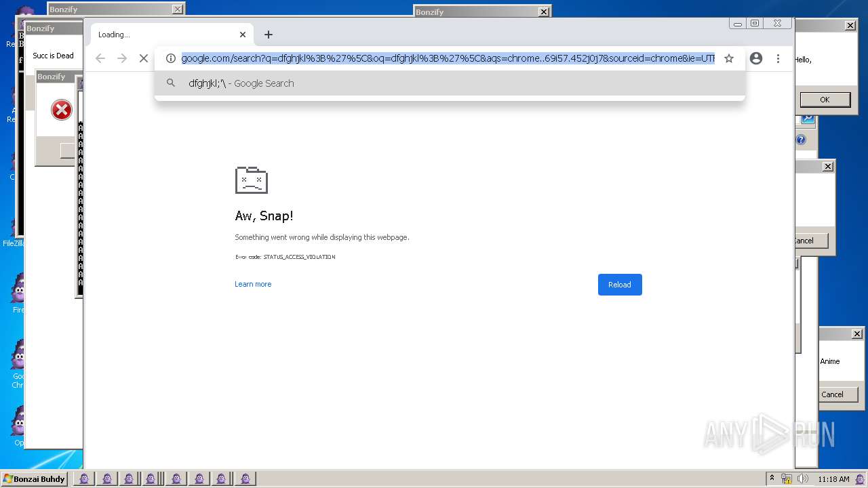Stop page loading with the X icon

click(144, 58)
